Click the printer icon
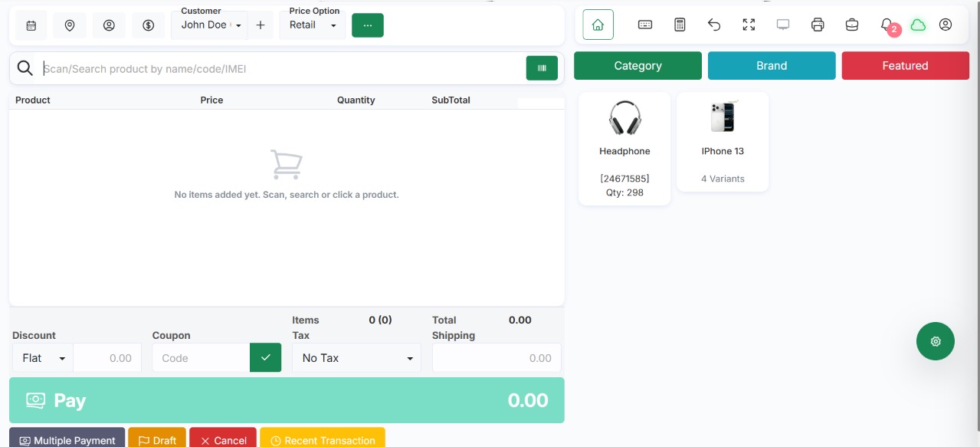The height and width of the screenshot is (447, 980). 818,25
